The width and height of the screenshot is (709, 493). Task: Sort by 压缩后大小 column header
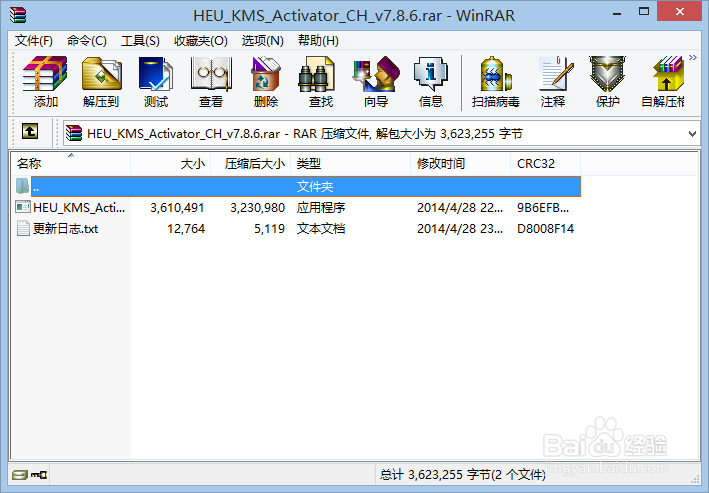[x=251, y=164]
